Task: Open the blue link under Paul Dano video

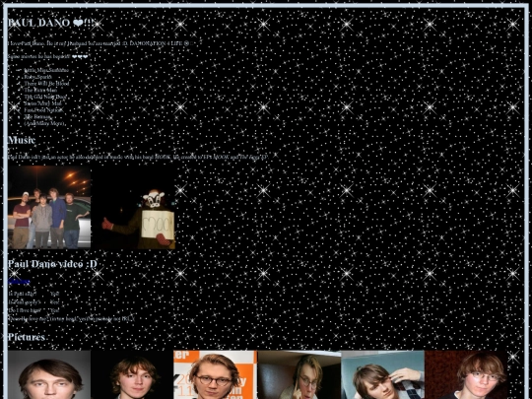Action: (x=19, y=281)
